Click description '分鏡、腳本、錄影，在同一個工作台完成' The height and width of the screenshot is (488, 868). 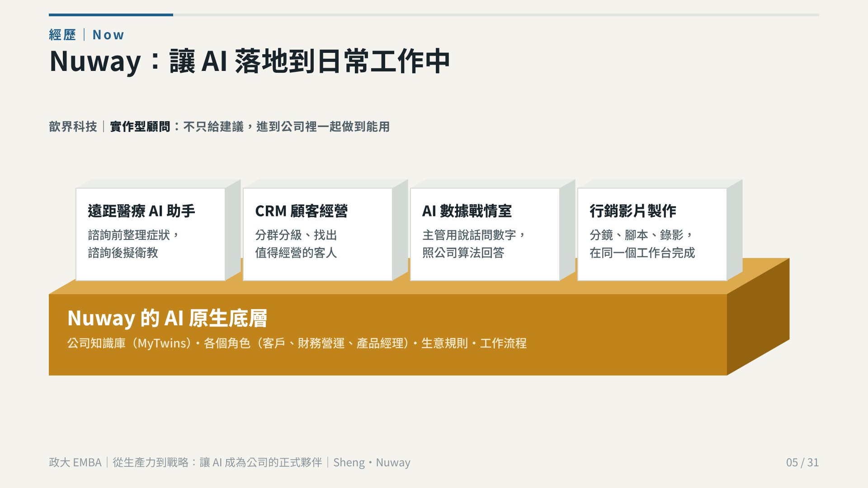pyautogui.click(x=642, y=244)
